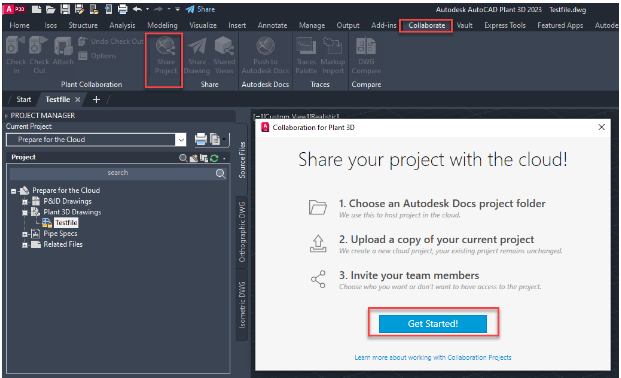Click the Open folder icon in quick access toolbar
621x378 pixels.
50,9
